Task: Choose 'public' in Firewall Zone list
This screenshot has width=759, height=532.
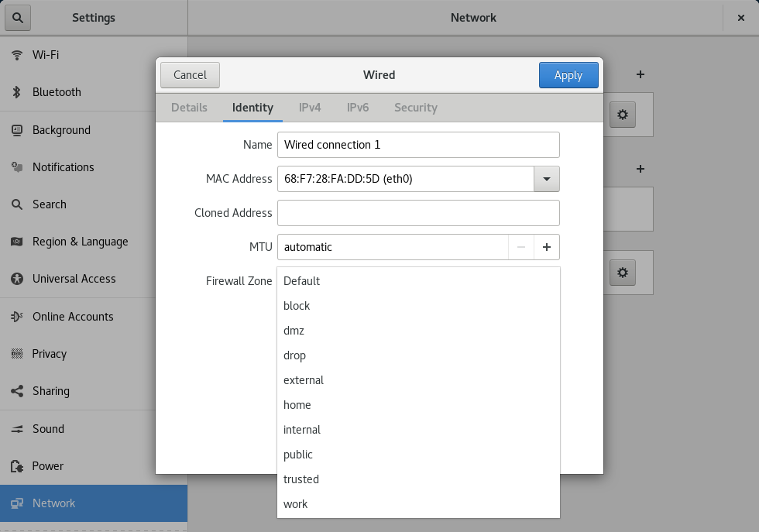Action: pyautogui.click(x=298, y=455)
